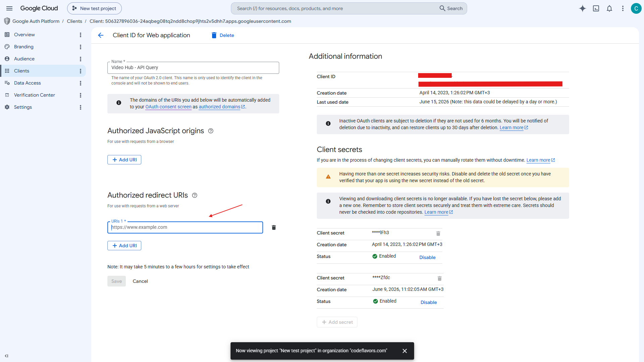Viewport: 644px width, 362px height.
Task: Open notifications bell
Action: [x=609, y=8]
